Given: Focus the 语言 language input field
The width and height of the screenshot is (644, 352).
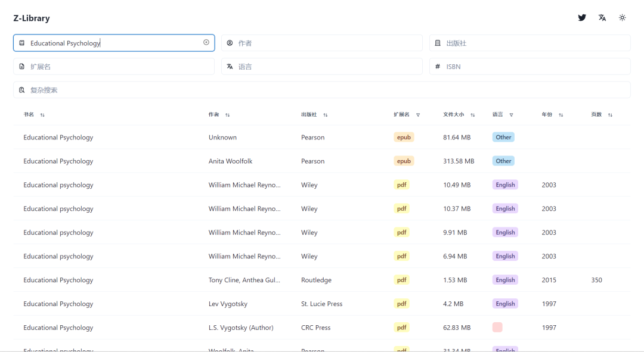Looking at the screenshot, I should tap(322, 67).
